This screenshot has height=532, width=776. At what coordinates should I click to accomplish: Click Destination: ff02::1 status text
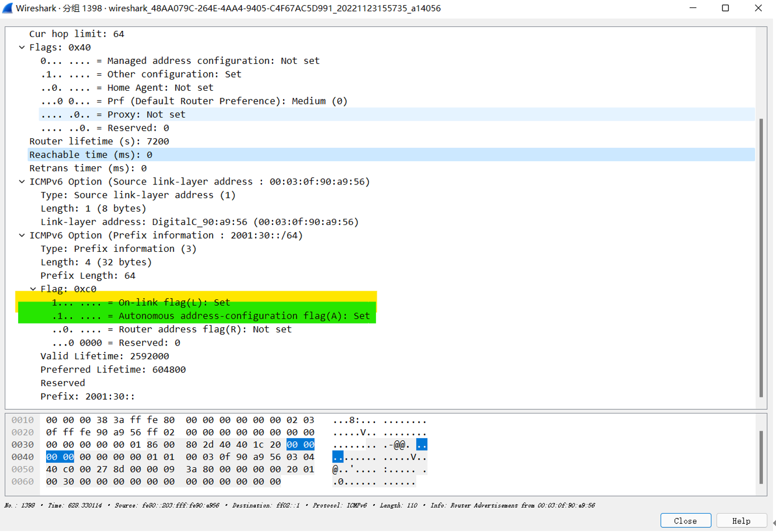(266, 505)
